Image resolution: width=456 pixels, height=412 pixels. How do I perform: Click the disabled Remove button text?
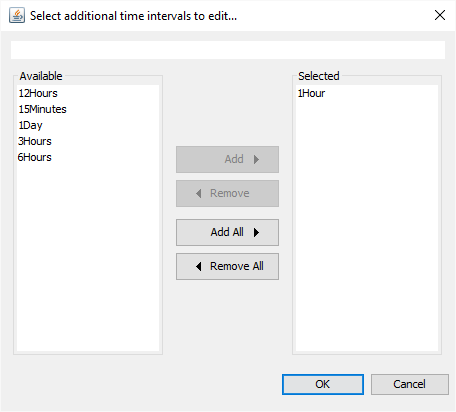tap(230, 193)
